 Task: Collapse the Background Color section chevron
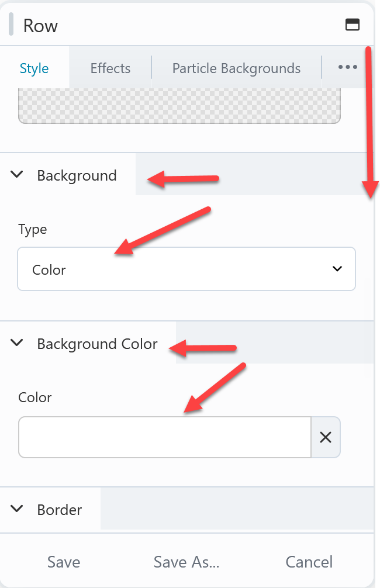click(18, 343)
